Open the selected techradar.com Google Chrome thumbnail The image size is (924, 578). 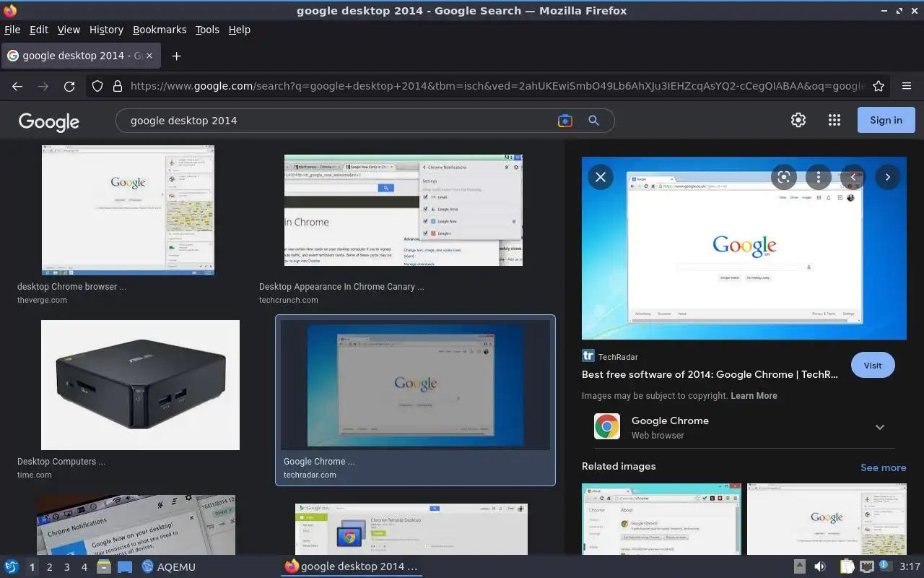tap(415, 385)
